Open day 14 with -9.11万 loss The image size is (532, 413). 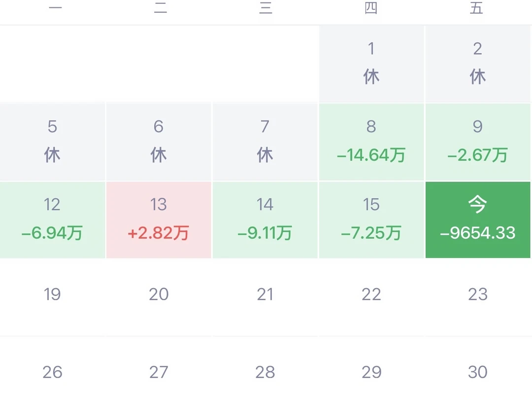265,220
